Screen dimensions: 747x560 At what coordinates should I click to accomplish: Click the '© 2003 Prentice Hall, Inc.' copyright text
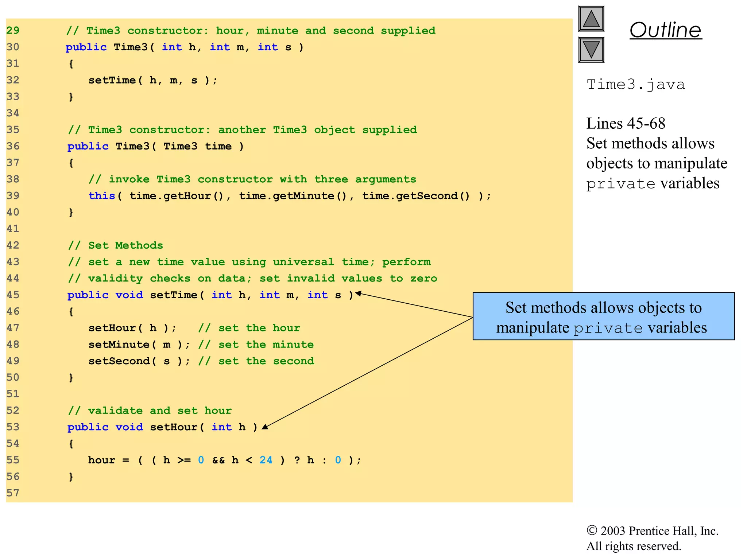[x=653, y=531]
